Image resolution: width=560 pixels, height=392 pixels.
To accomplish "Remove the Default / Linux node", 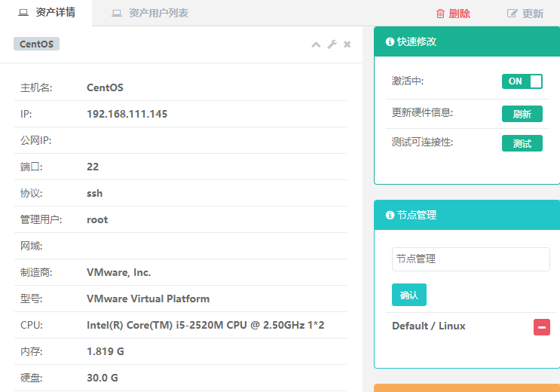I will (x=542, y=327).
